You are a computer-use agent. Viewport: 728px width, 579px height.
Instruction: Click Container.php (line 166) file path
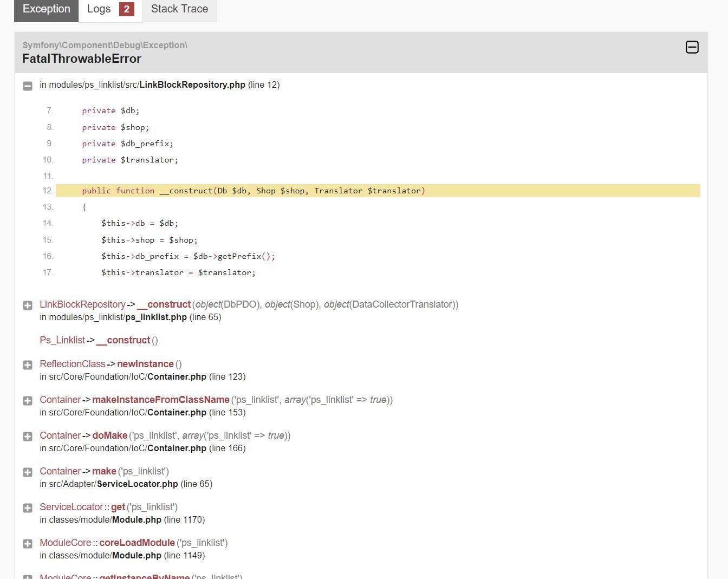click(142, 448)
